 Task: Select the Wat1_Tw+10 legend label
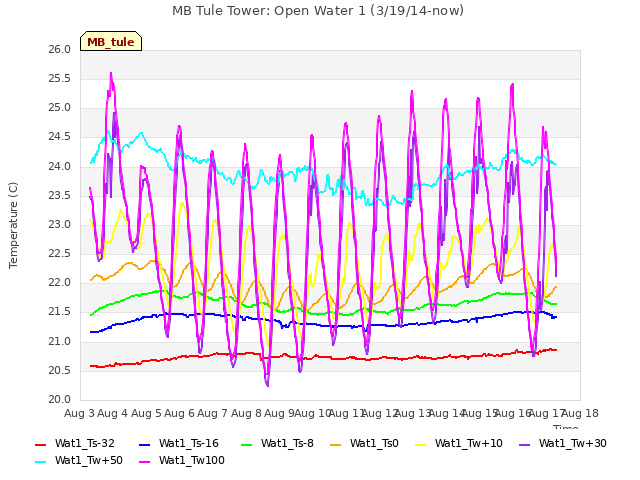pos(469,444)
